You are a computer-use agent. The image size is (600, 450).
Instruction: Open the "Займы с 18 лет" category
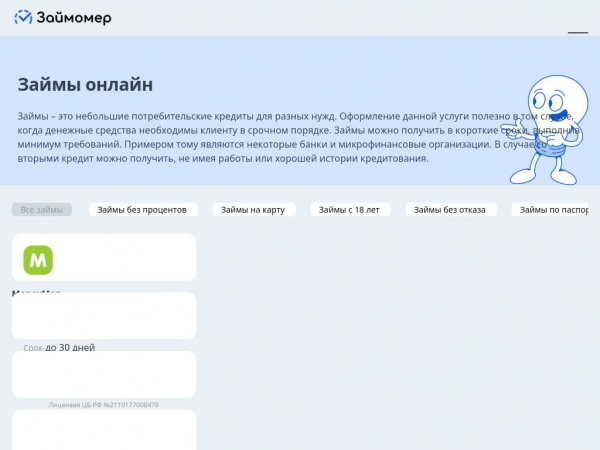tap(350, 210)
